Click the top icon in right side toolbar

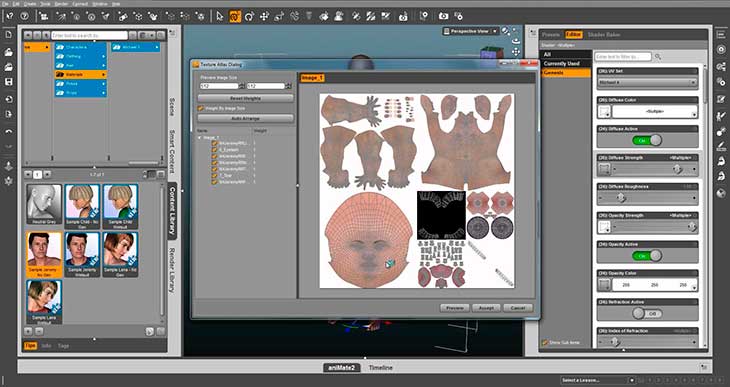[x=721, y=35]
